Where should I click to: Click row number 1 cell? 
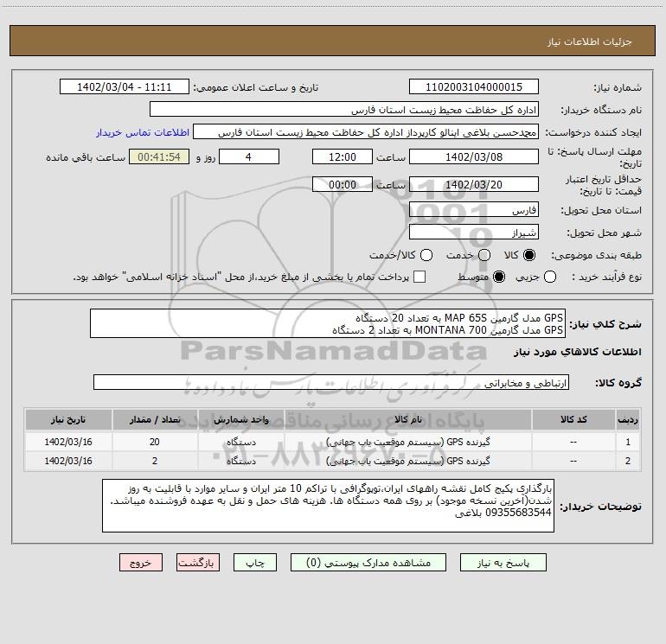(628, 442)
